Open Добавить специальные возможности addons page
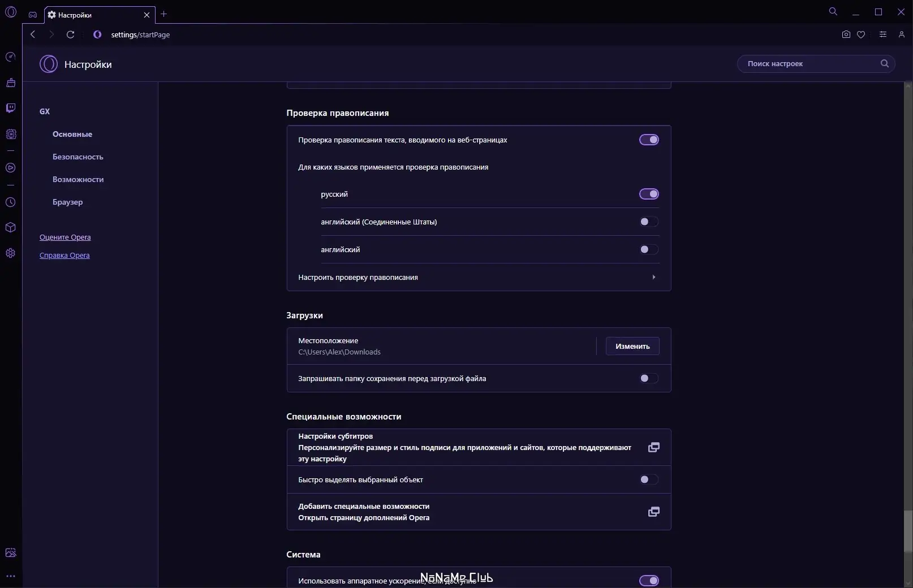The height and width of the screenshot is (588, 913). (653, 512)
